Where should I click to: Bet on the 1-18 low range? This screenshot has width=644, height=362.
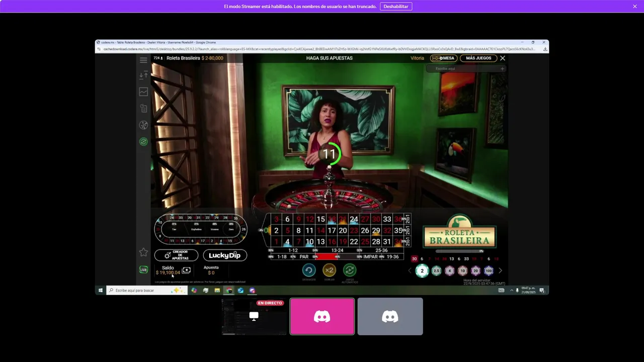tap(282, 257)
